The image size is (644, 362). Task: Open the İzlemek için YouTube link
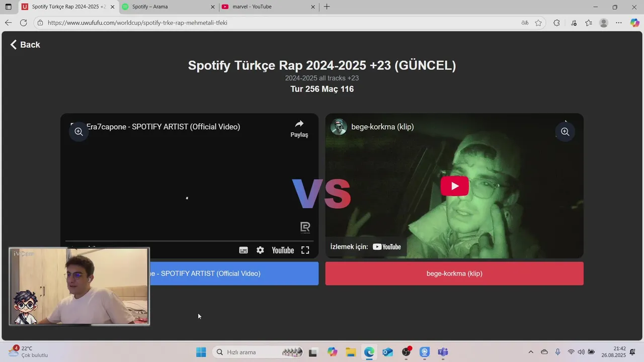[366, 247]
